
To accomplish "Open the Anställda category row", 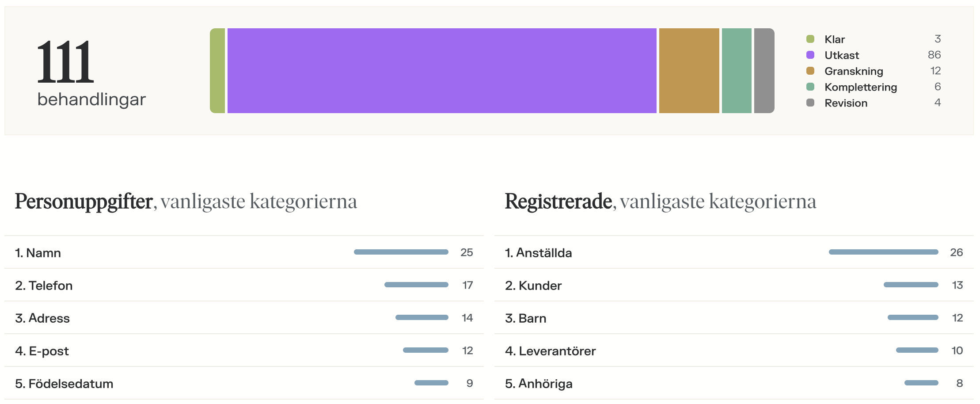I will (733, 252).
